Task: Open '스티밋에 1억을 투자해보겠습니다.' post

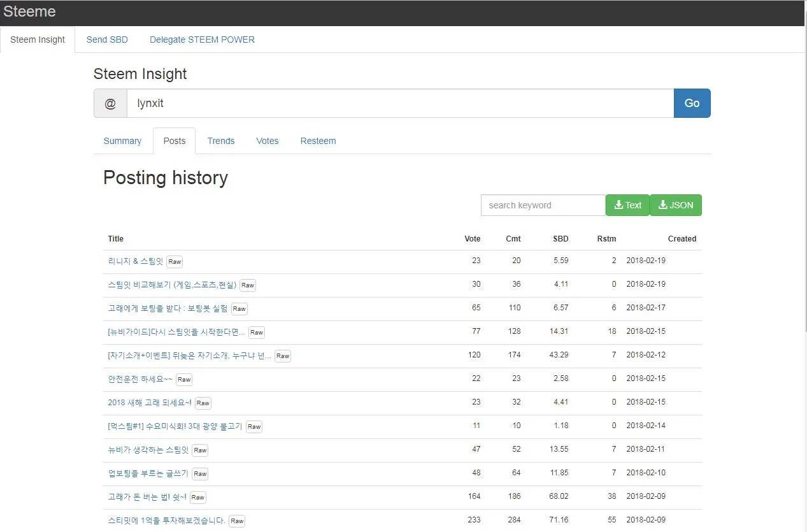Action: click(x=167, y=521)
